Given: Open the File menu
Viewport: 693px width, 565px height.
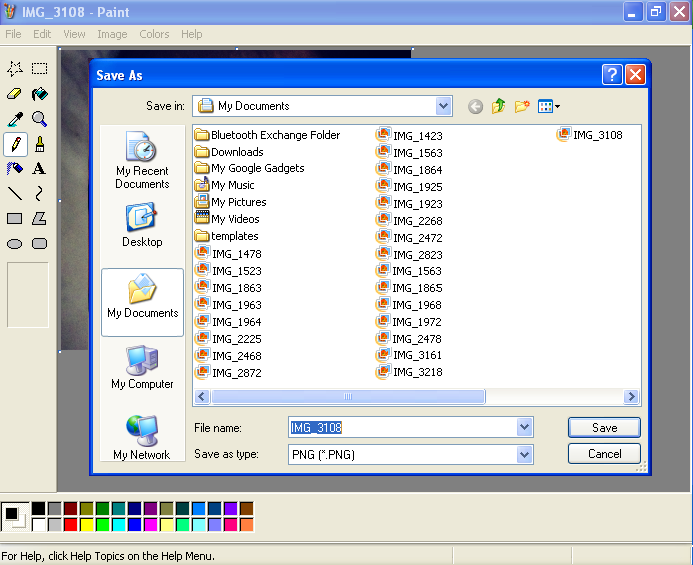Looking at the screenshot, I should coord(13,34).
